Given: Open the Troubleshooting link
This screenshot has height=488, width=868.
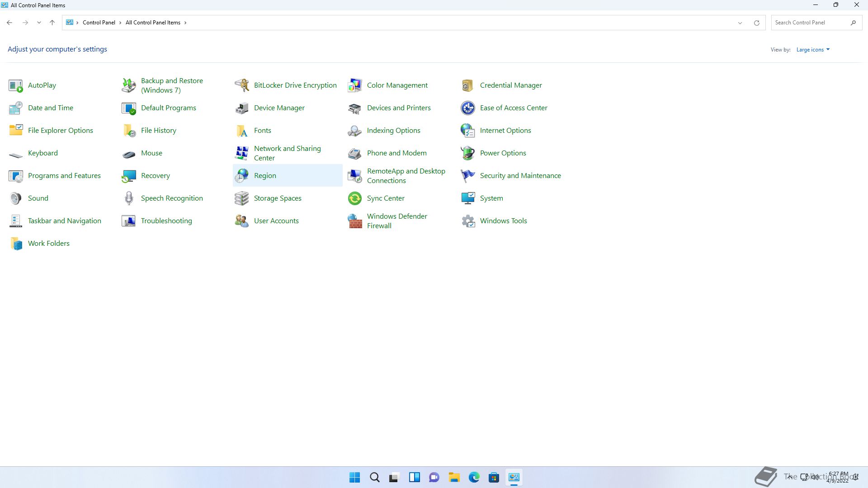Looking at the screenshot, I should [166, 221].
